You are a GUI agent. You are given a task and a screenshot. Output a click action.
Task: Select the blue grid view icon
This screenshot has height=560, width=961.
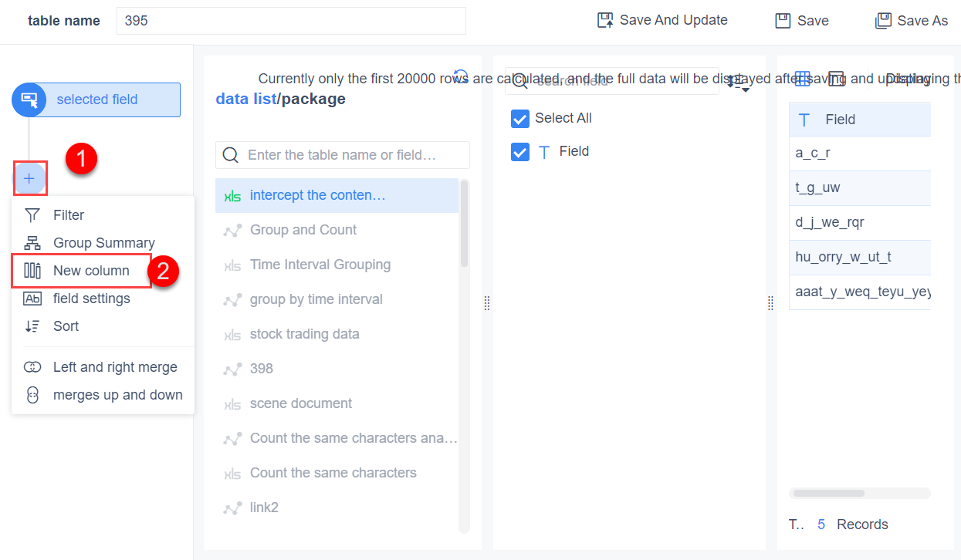[803, 79]
